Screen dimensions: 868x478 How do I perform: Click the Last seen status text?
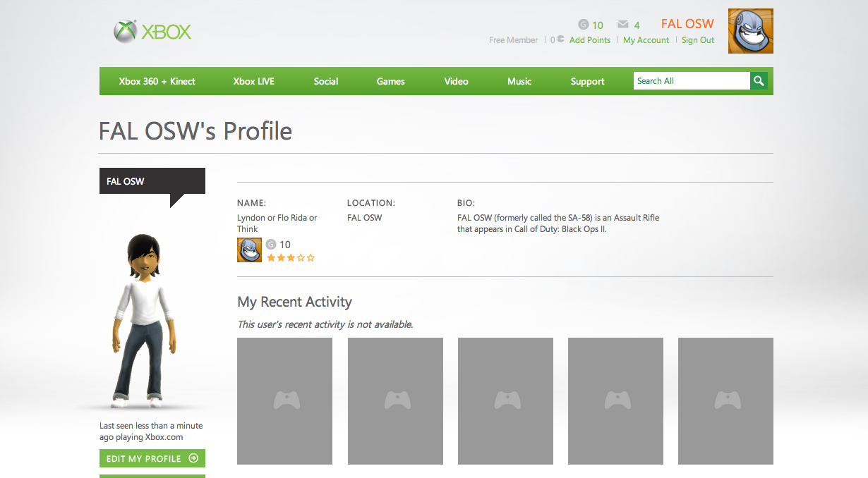[151, 431]
